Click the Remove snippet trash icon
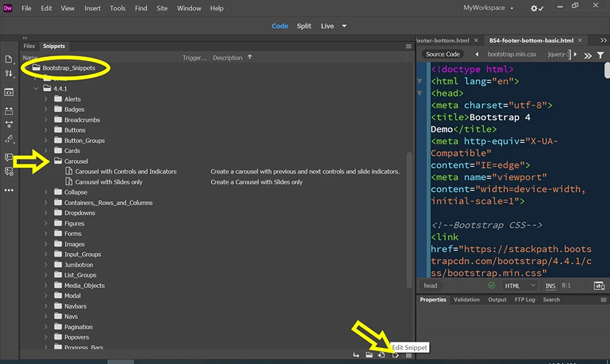The height and width of the screenshot is (364, 610). (409, 355)
